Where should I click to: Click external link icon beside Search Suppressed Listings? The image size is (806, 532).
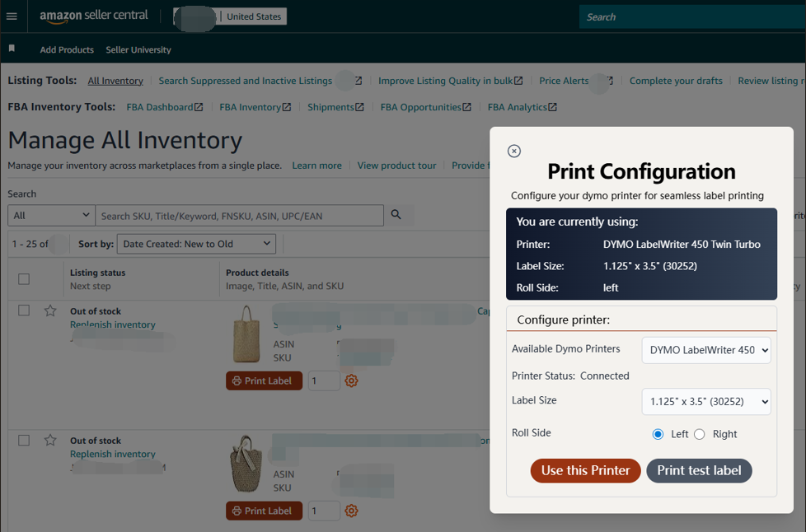358,81
